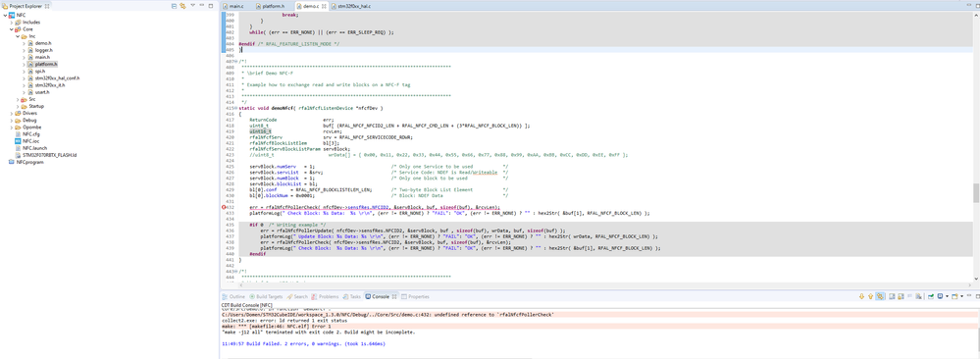Click the rfalNfcfPollerCheck call on line 432

293,207
